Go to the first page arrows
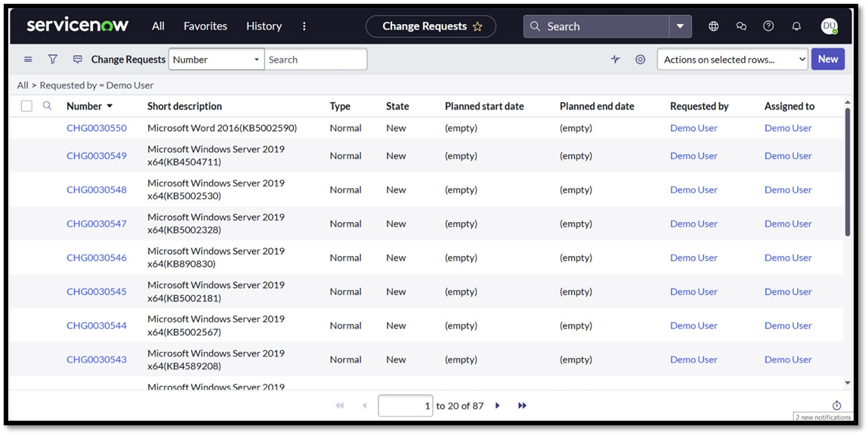The height and width of the screenshot is (435, 868). 340,406
